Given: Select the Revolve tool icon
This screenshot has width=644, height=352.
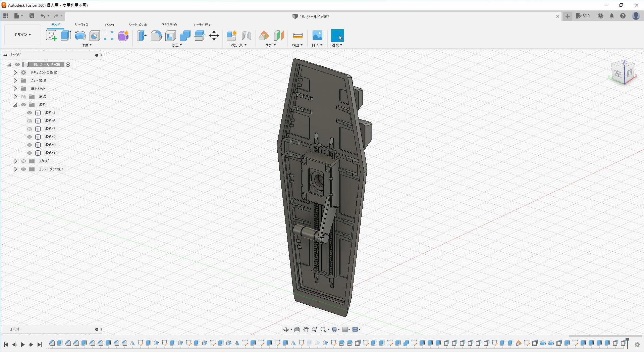Looking at the screenshot, I should (80, 36).
